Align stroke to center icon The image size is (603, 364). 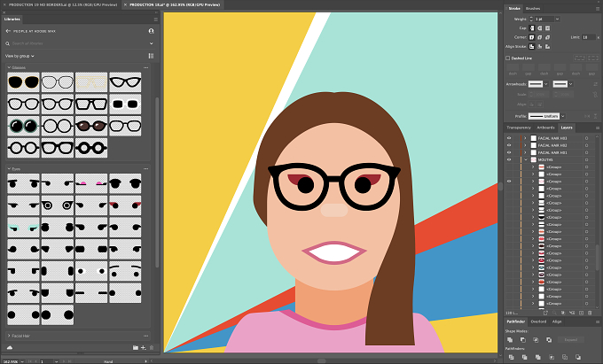pos(532,46)
